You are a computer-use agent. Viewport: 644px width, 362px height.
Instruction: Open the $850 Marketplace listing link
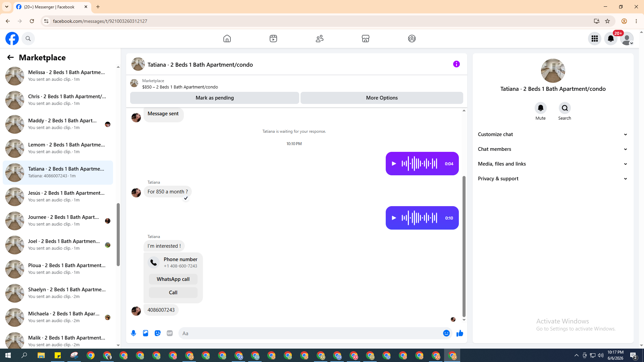click(x=180, y=87)
